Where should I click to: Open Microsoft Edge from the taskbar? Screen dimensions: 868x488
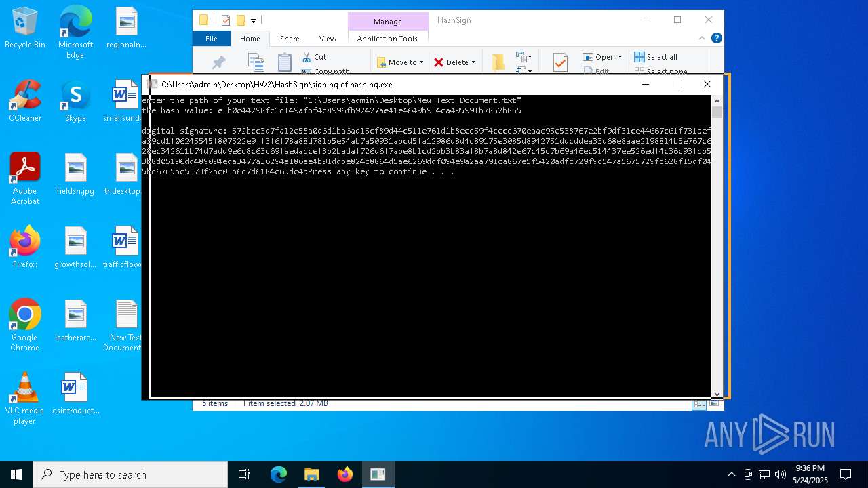click(x=279, y=474)
